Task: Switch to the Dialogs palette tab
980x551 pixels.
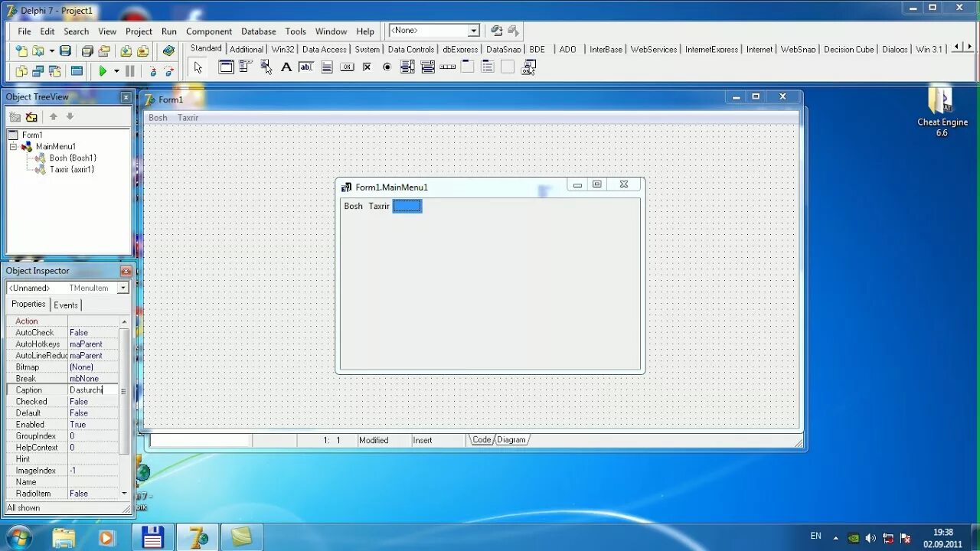Action: point(894,49)
